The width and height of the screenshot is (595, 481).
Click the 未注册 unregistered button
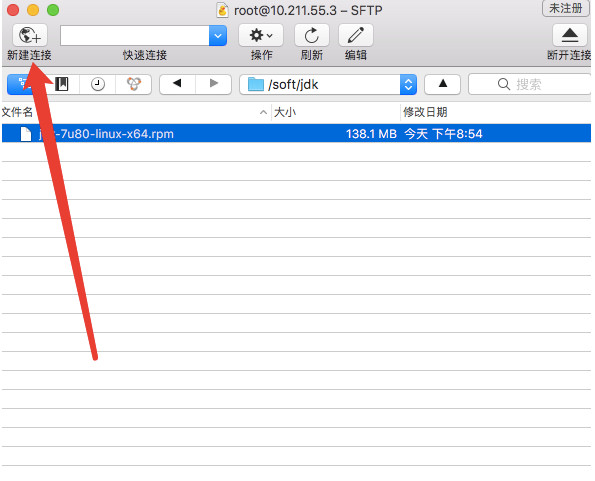point(565,8)
